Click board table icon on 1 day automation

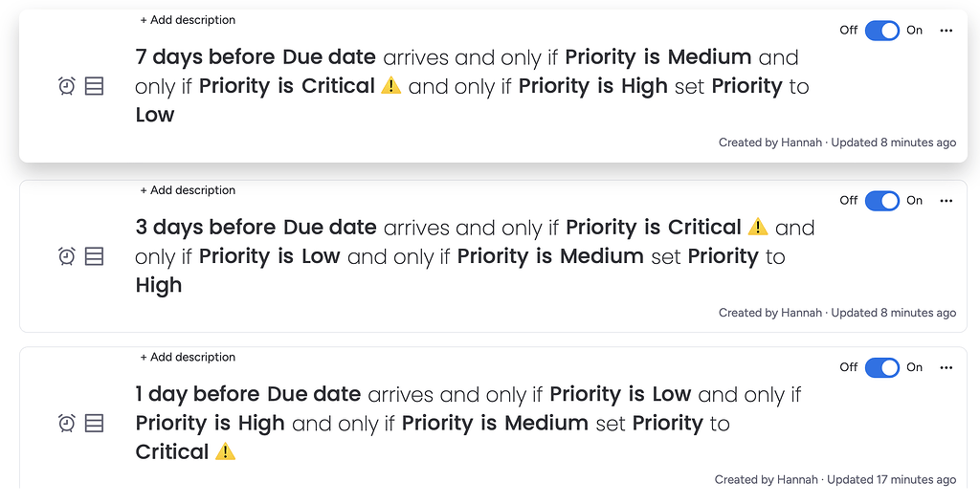(x=94, y=423)
